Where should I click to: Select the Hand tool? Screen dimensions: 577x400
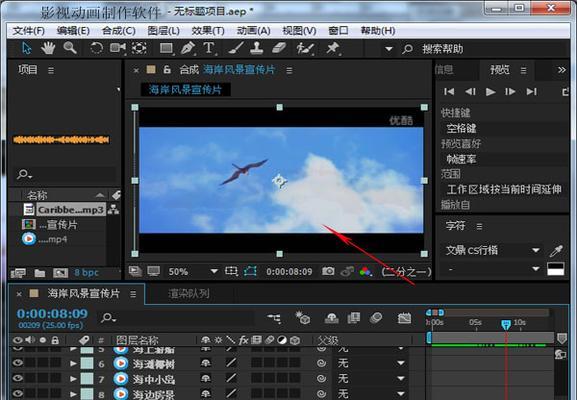coord(48,48)
